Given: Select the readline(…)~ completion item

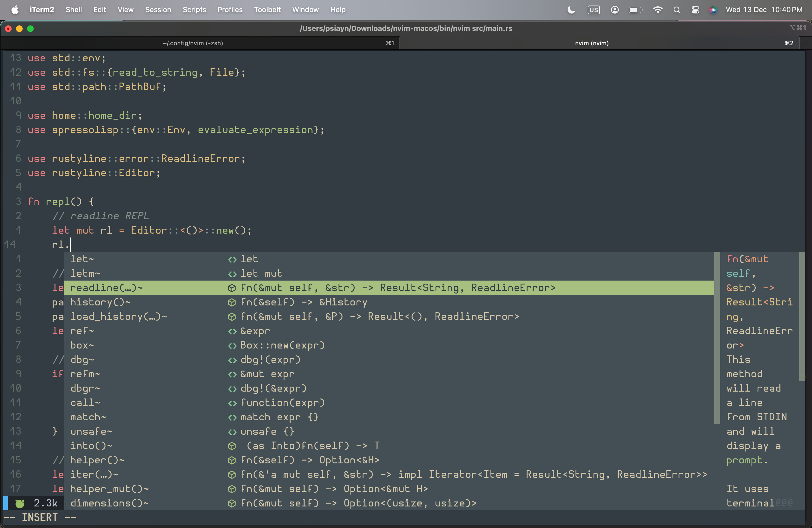Looking at the screenshot, I should pos(389,287).
